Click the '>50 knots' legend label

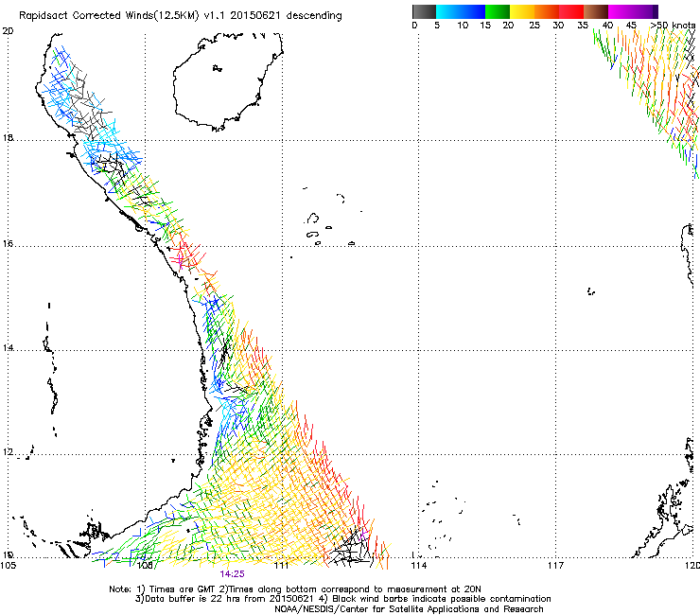click(x=673, y=26)
